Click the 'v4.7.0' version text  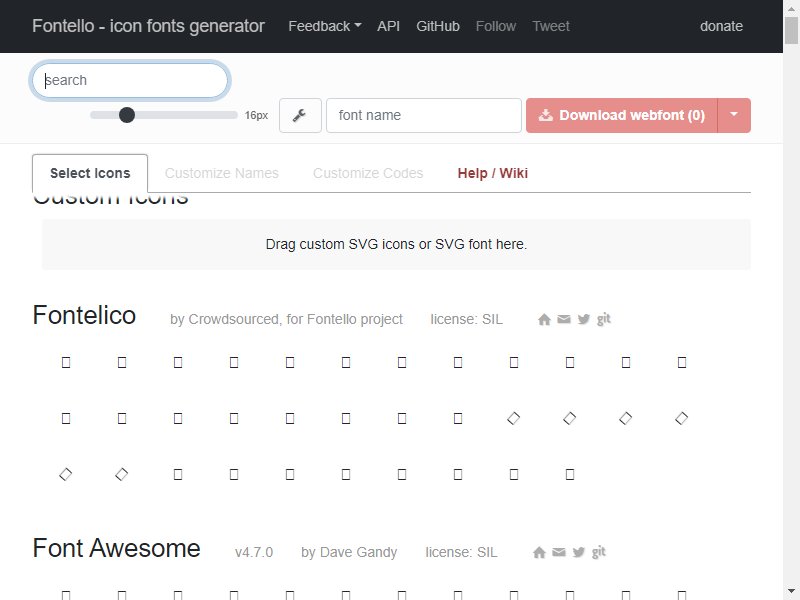(254, 553)
